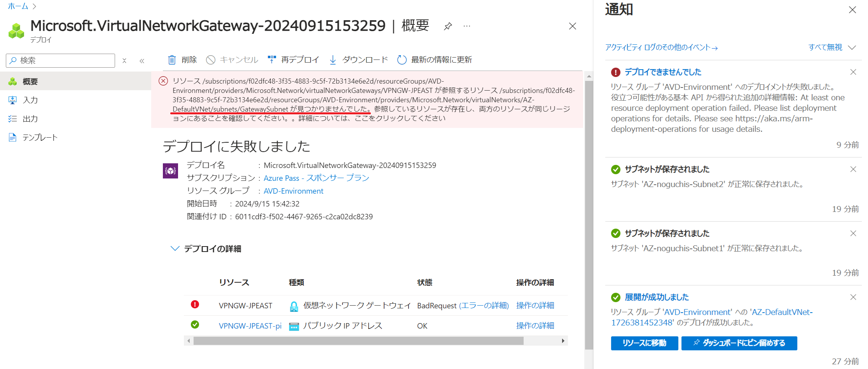Click the VPNGW-JPEAST failed status icon
This screenshot has height=369, width=868.
pyautogui.click(x=195, y=304)
